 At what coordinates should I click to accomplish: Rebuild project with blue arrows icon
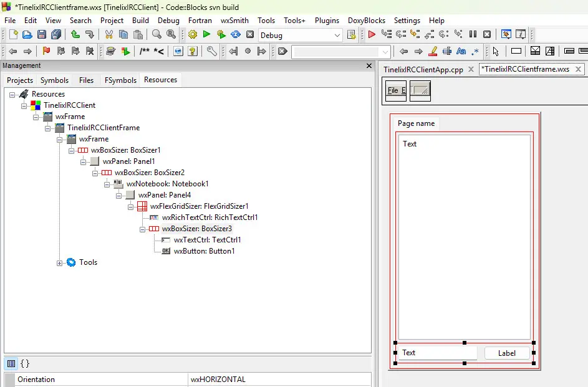(x=236, y=34)
